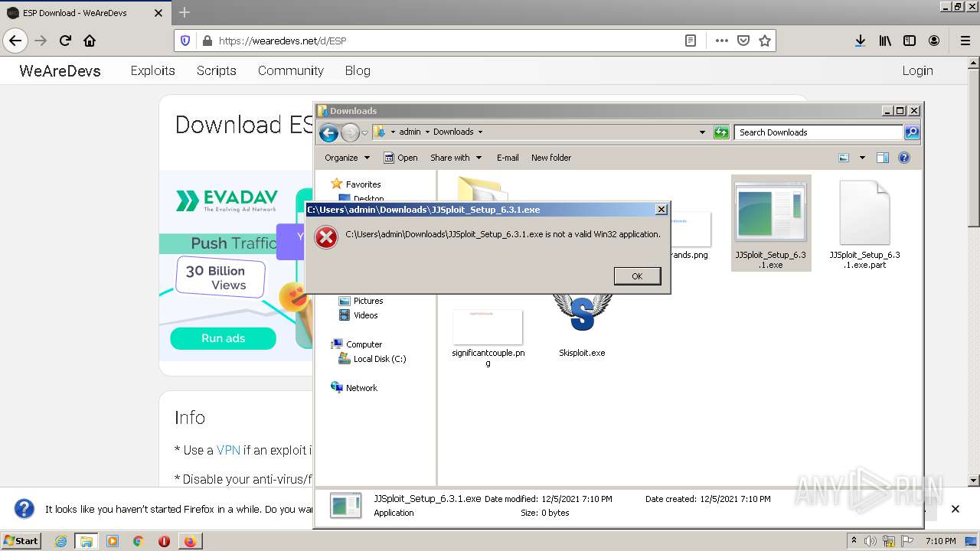Open Chrome from taskbar
The height and width of the screenshot is (551, 980).
[138, 541]
